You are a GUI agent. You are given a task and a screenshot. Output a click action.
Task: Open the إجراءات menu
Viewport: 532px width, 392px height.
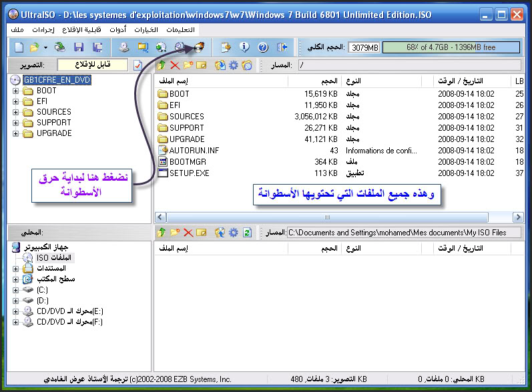pos(43,30)
